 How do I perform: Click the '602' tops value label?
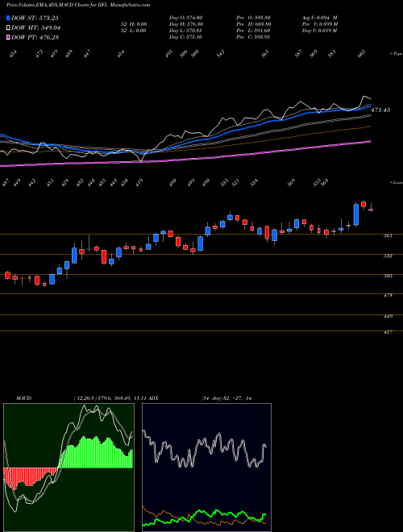[362, 54]
